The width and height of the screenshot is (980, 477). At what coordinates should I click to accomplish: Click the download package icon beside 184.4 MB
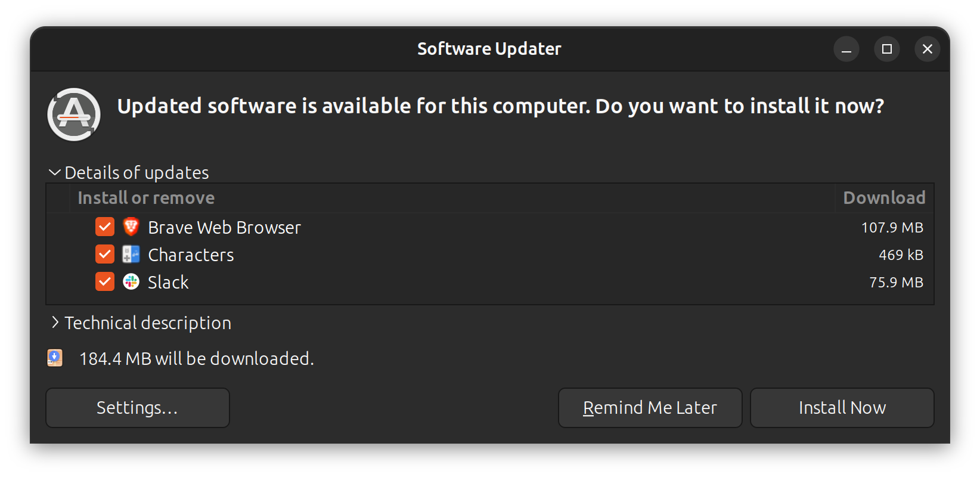(54, 358)
